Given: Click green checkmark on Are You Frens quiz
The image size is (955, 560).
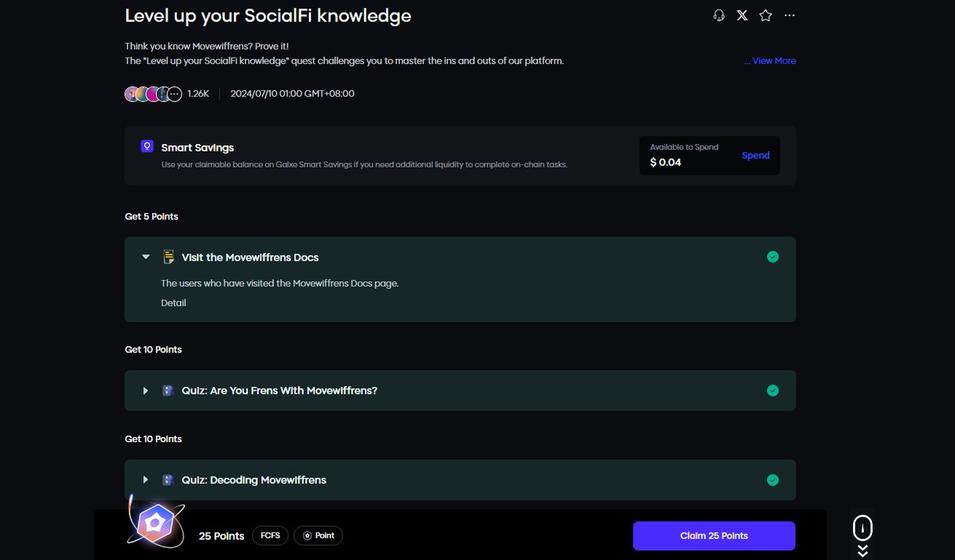Looking at the screenshot, I should click(x=773, y=391).
